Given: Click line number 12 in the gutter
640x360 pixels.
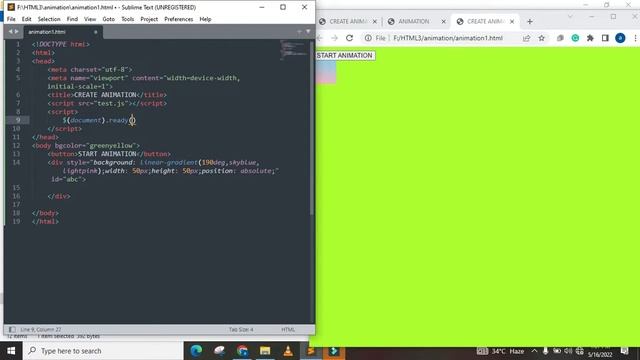Looking at the screenshot, I should 16,145.
